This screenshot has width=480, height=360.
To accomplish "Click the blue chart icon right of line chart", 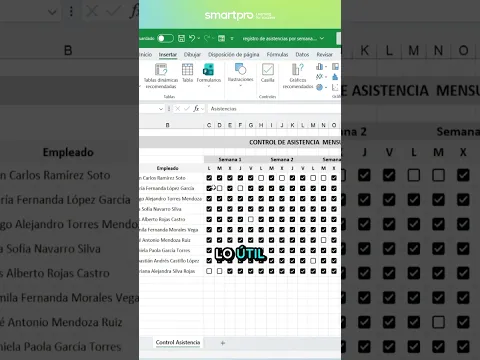I will click(x=335, y=77).
